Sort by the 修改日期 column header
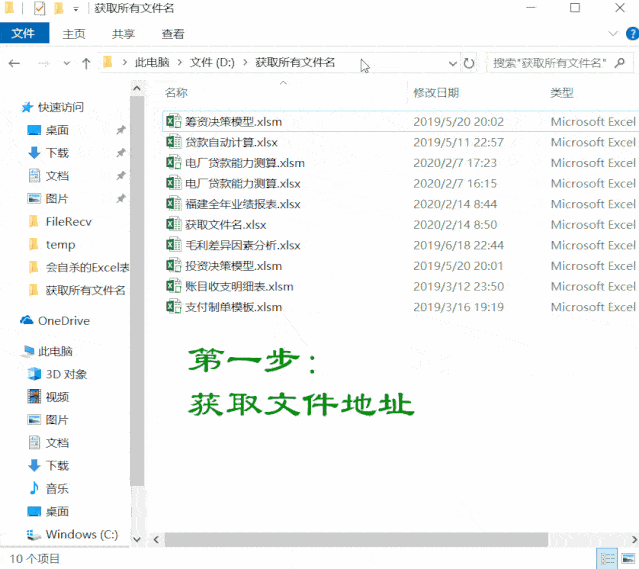 pyautogui.click(x=436, y=93)
